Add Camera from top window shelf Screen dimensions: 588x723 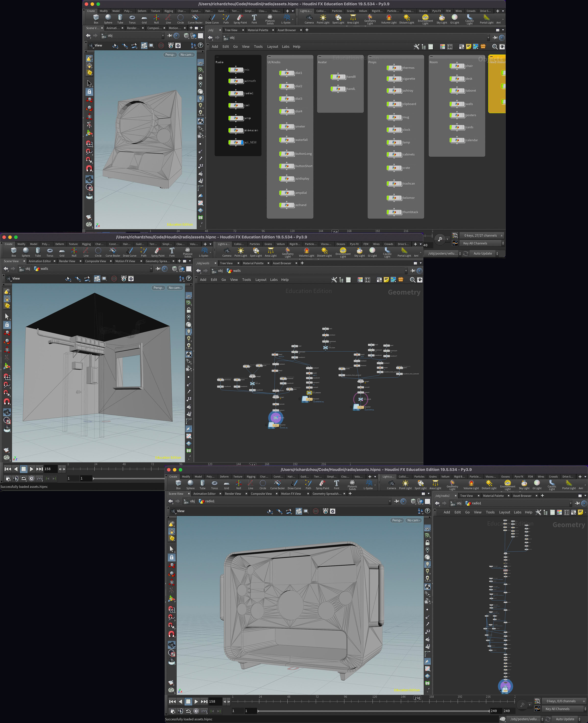point(309,19)
